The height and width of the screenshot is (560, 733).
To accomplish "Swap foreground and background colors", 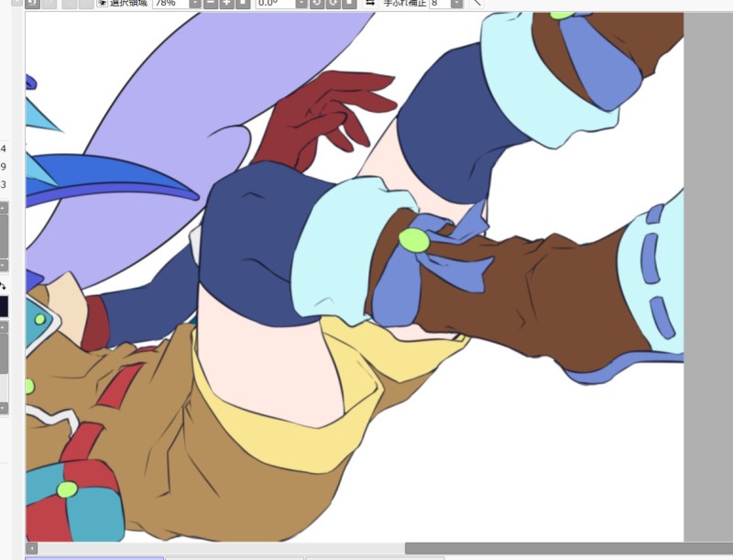I will pos(3,286).
